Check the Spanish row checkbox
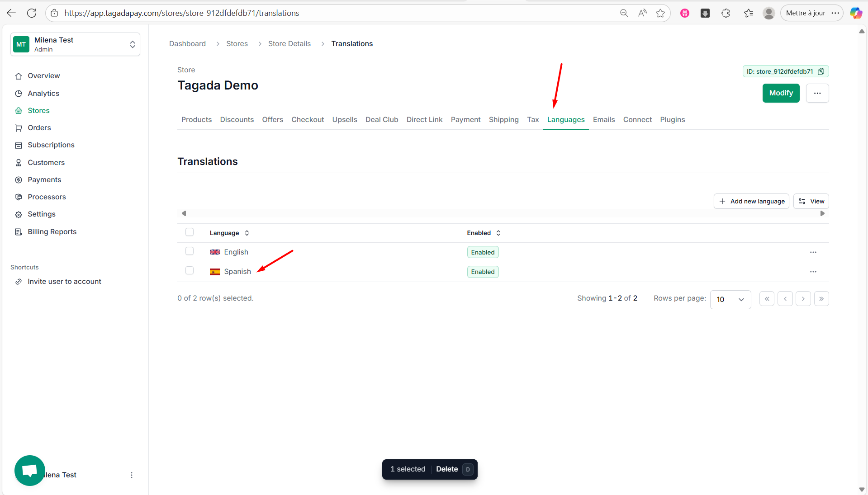This screenshot has height=495, width=868. click(x=190, y=271)
